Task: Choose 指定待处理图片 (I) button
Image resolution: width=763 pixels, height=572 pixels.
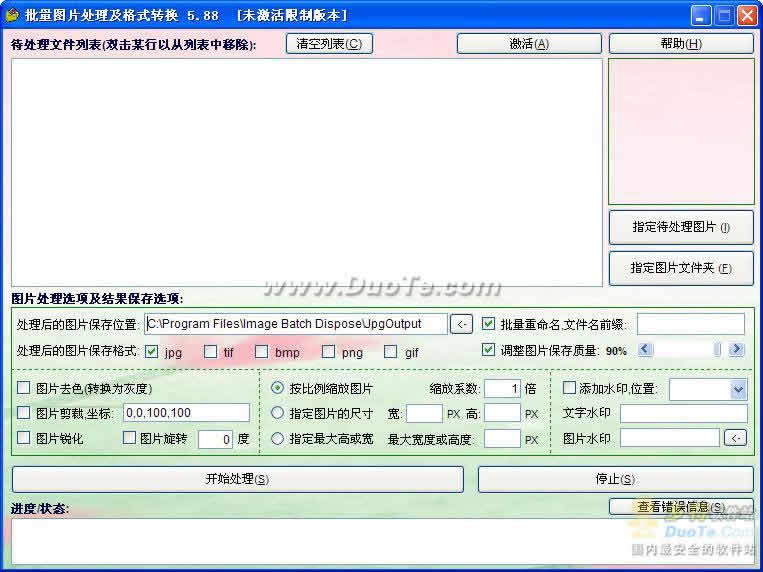Action: click(x=681, y=227)
